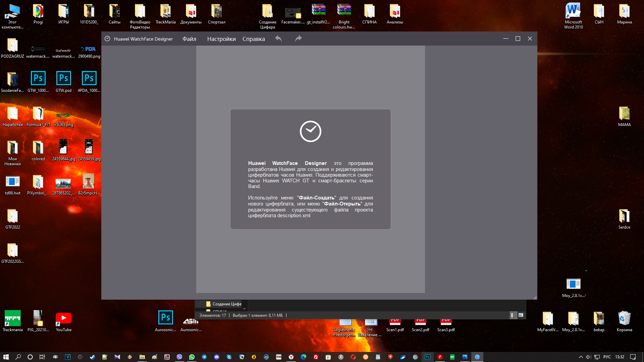Open the 13:32 clock in the tray
Viewport: 644px width, 362px height.
[620, 357]
